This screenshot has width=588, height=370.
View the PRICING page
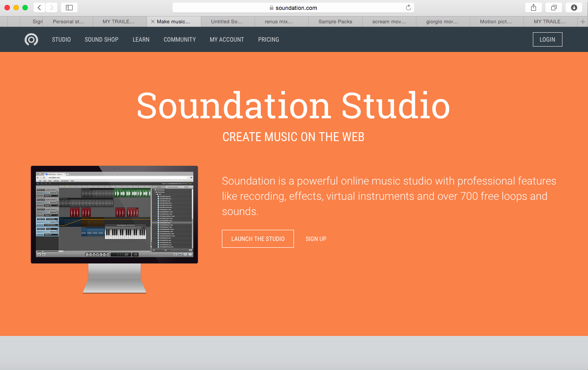(268, 39)
